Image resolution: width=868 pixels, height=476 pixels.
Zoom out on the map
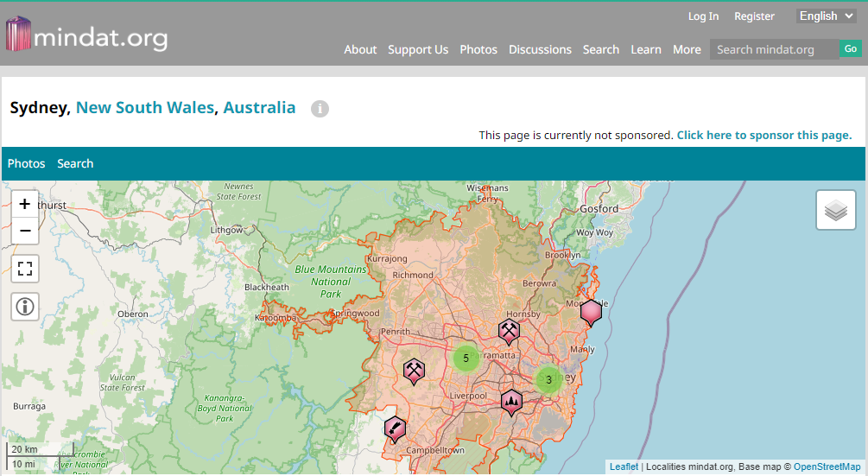(x=25, y=231)
